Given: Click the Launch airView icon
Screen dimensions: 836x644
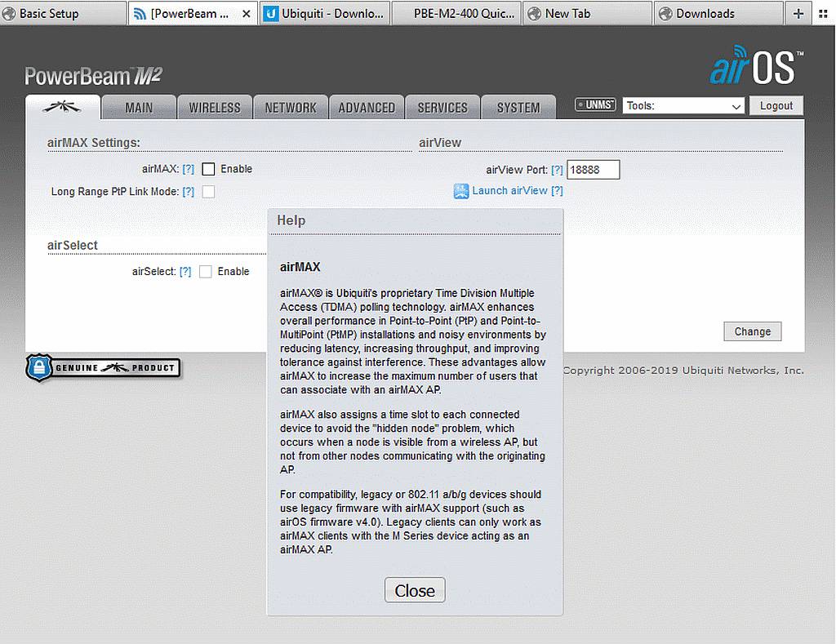Looking at the screenshot, I should 461,191.
